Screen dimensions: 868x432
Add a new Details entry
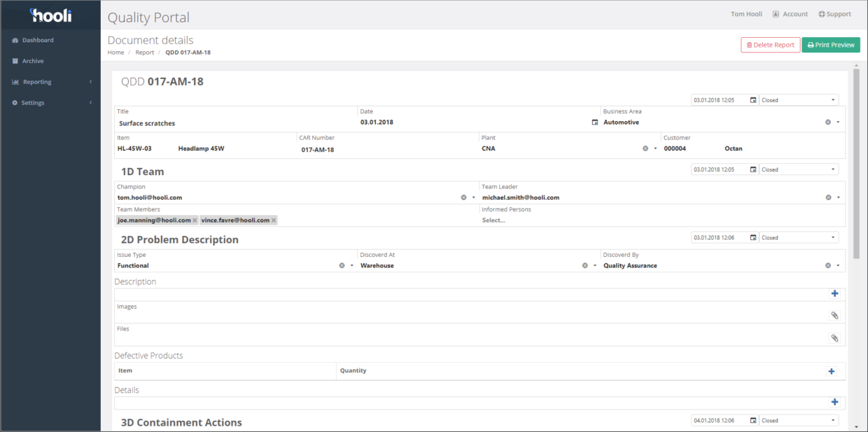(x=834, y=402)
